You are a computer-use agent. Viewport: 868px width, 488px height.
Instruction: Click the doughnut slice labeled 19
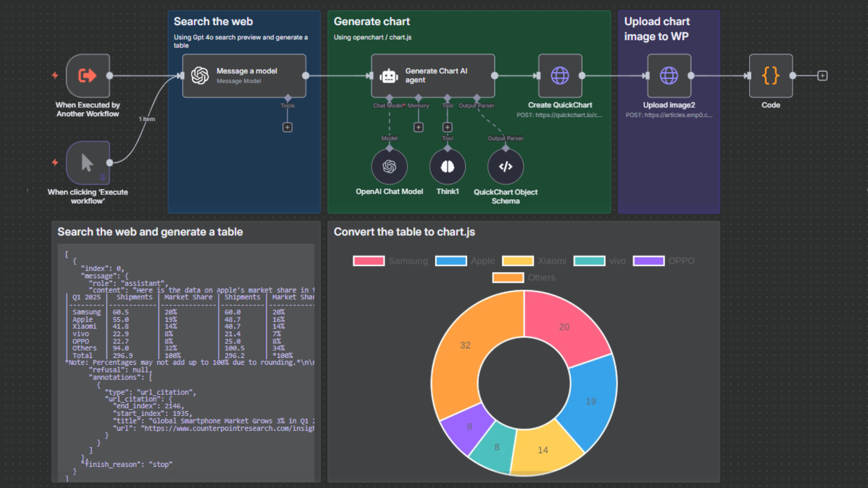591,401
